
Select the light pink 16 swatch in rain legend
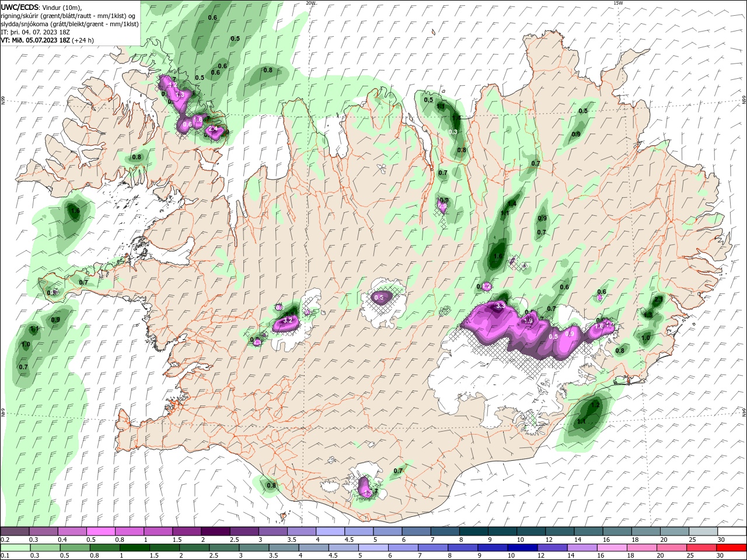(x=612, y=548)
